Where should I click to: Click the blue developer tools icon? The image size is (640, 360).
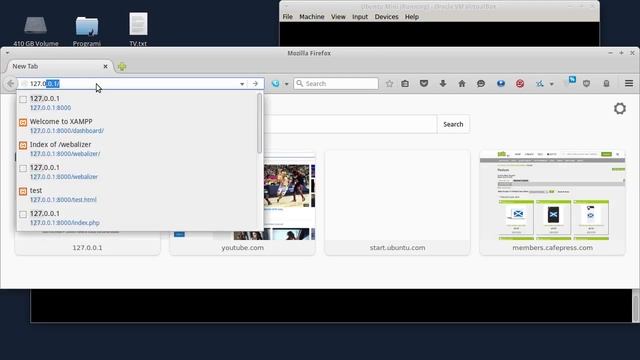pyautogui.click(x=540, y=84)
